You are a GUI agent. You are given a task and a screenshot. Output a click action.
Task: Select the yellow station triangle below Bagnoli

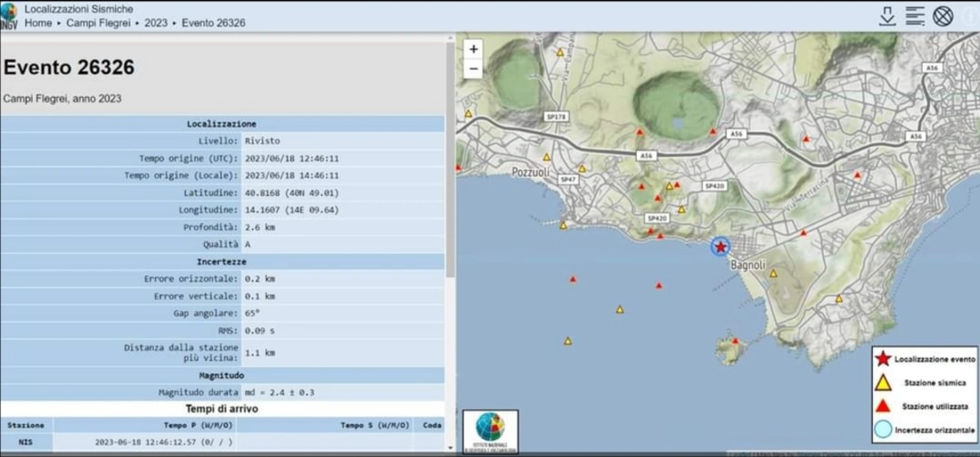pyautogui.click(x=773, y=274)
